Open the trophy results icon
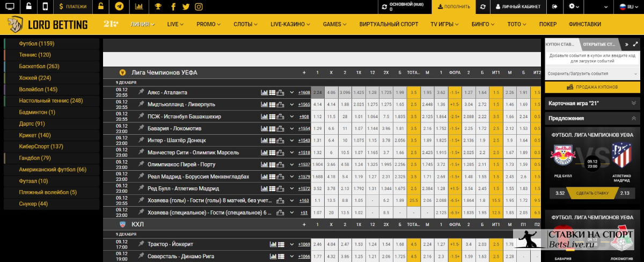 (x=158, y=6)
